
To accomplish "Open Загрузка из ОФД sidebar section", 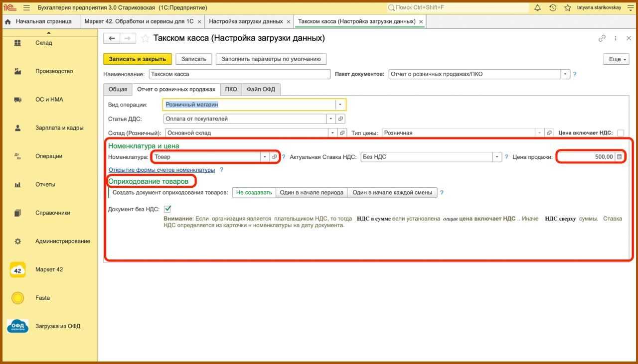I will 18,327.
